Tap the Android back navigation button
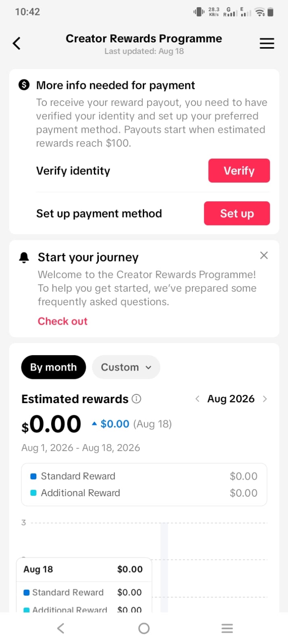Viewport: 288px width, 644px height. (61, 628)
